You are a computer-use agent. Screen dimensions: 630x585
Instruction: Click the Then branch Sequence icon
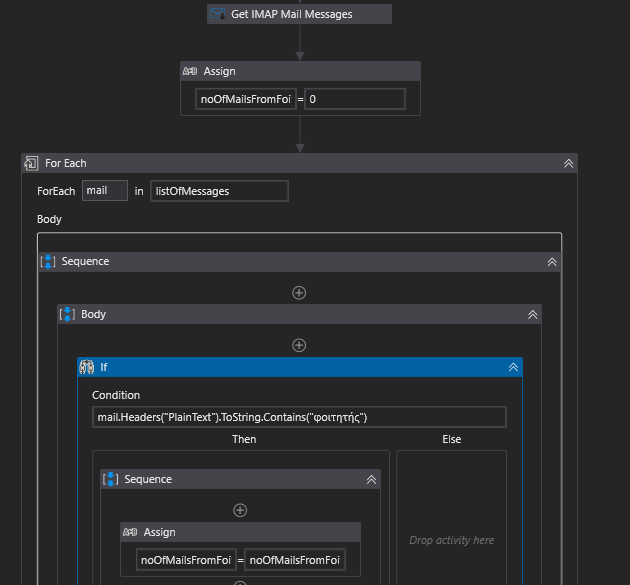coord(111,479)
